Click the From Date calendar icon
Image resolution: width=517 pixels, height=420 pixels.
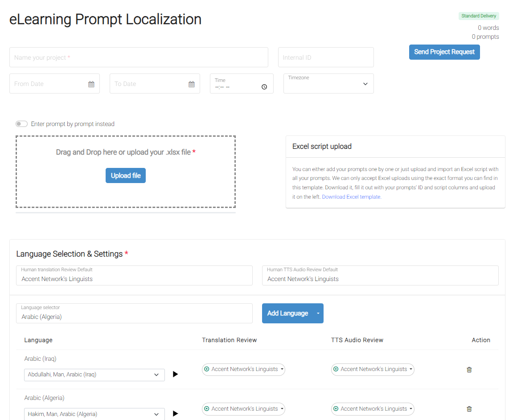(x=91, y=84)
